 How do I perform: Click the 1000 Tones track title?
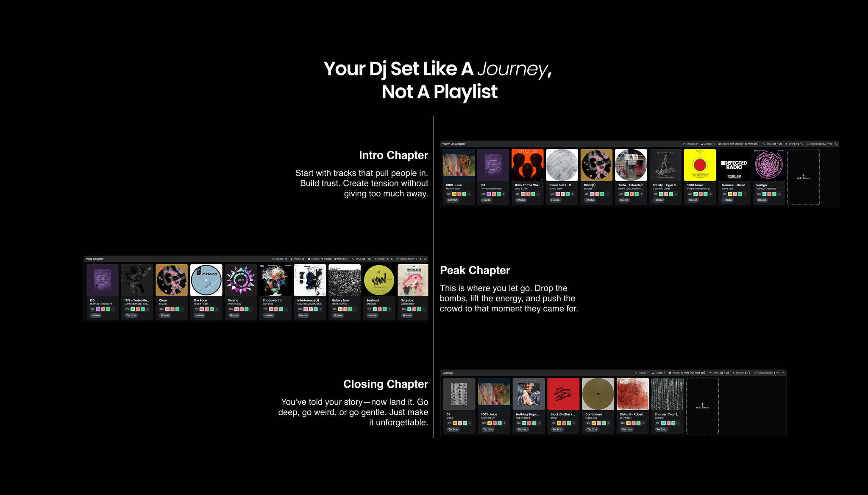point(695,185)
